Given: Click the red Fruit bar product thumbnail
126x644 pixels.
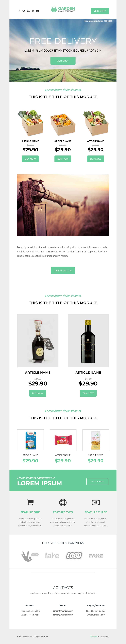Looking at the screenshot, I should click(x=63, y=440).
